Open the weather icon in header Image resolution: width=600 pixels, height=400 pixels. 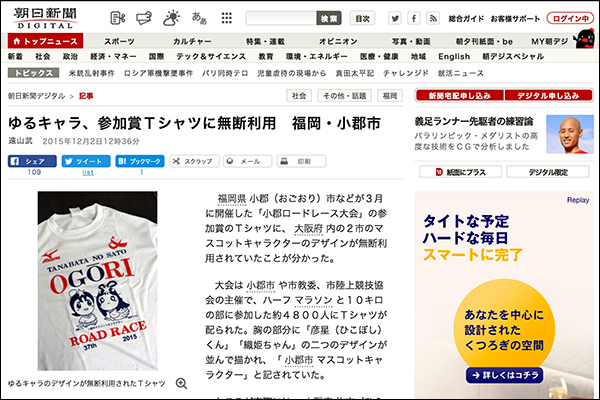click(171, 18)
